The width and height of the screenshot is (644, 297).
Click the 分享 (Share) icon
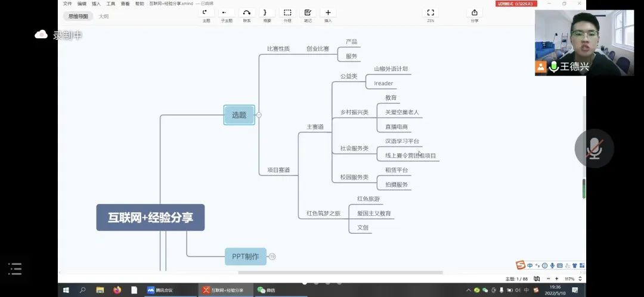tap(475, 13)
